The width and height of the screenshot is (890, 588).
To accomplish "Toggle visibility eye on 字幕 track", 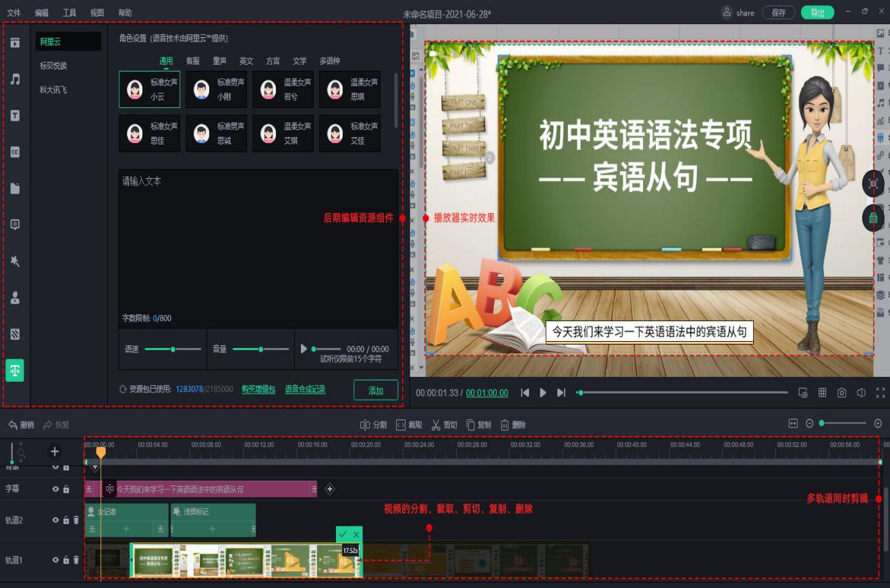I will tap(56, 489).
